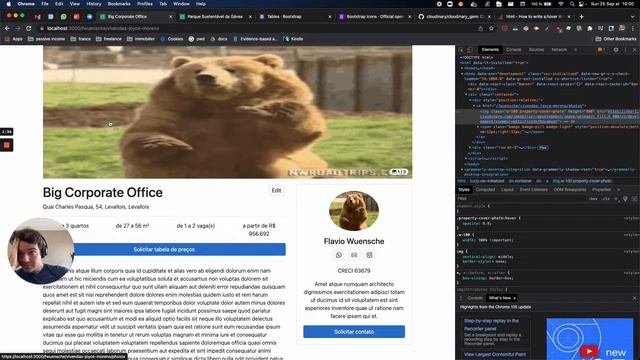Viewport: 640px width, 360px height.
Task: Open the Bookmarks menu in menu bar
Action: (x=119, y=4)
